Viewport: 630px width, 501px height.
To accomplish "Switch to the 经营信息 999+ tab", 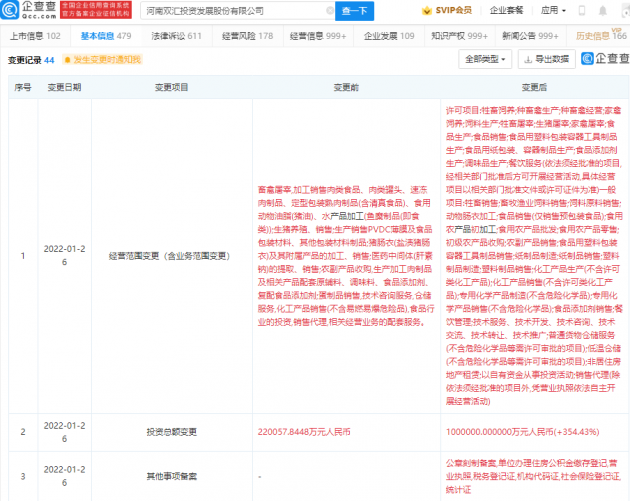I will point(318,36).
